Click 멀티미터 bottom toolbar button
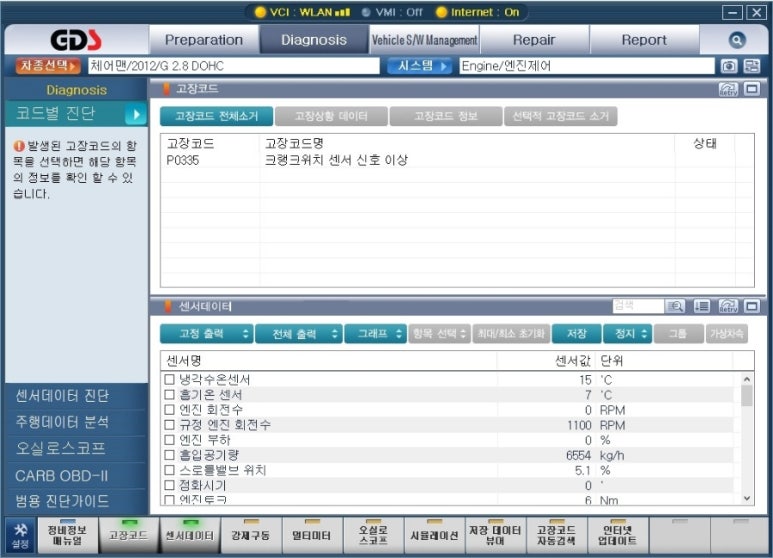The image size is (773, 558). click(312, 535)
